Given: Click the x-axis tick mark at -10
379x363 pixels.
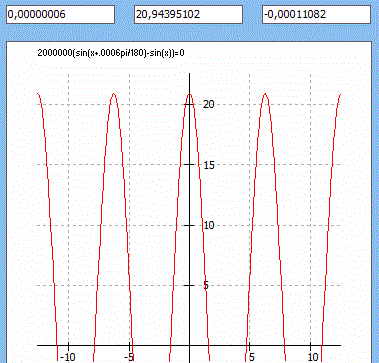Looking at the screenshot, I should pos(68,345).
